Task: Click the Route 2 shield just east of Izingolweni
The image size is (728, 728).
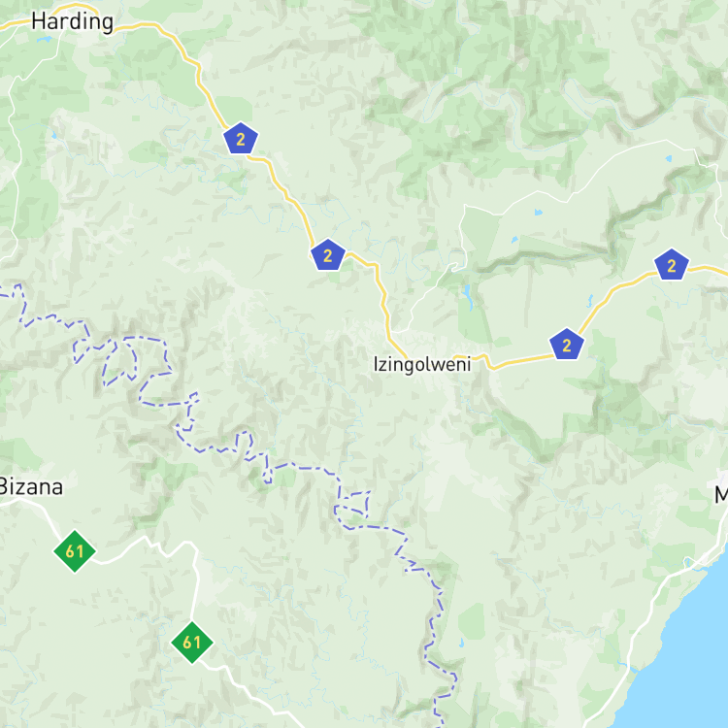Action: point(567,345)
